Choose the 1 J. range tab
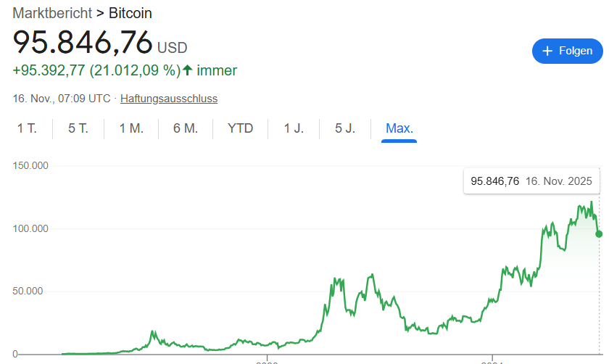This screenshot has height=364, width=609. [x=294, y=128]
